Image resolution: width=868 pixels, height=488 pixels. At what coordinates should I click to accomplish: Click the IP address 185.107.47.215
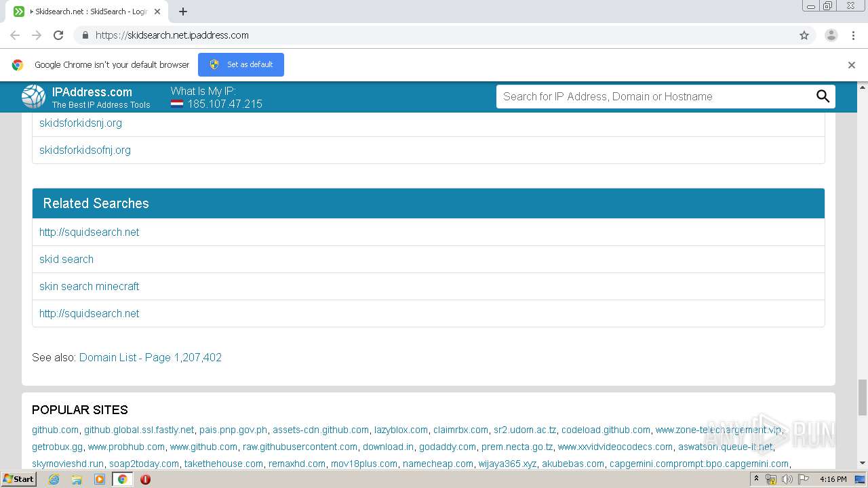225,104
